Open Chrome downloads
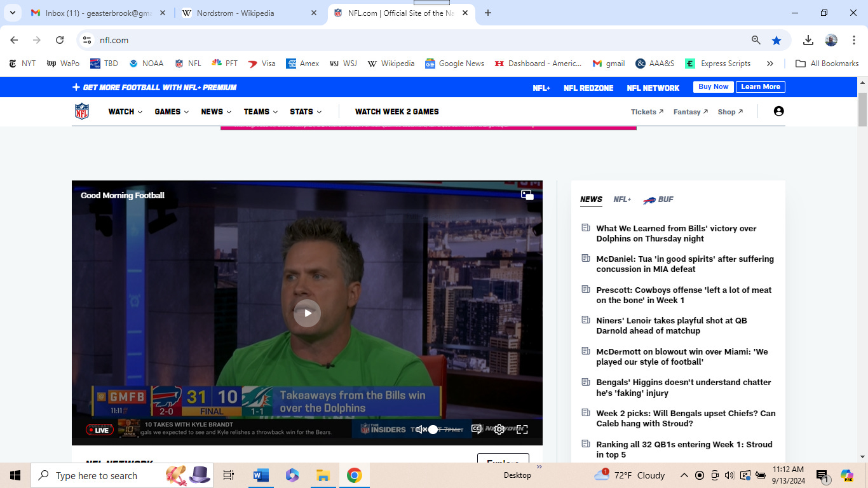The width and height of the screenshot is (868, 488). (808, 40)
